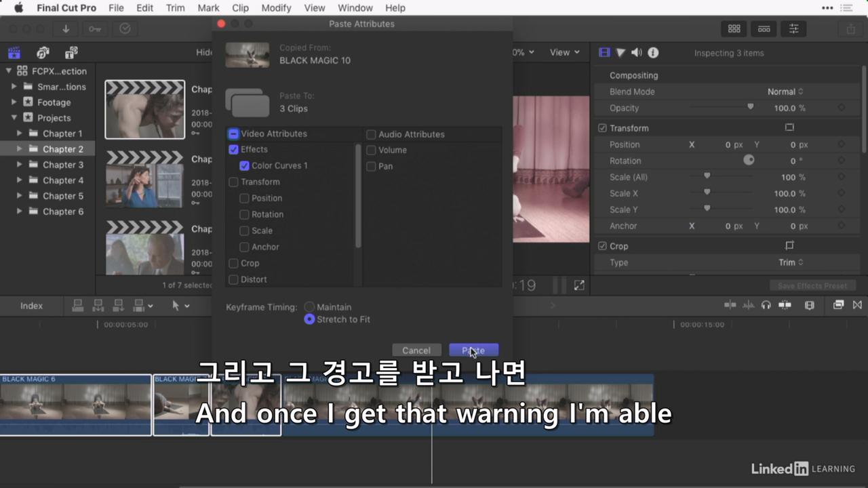The width and height of the screenshot is (868, 488).
Task: Open the Mark menu
Action: tap(208, 8)
